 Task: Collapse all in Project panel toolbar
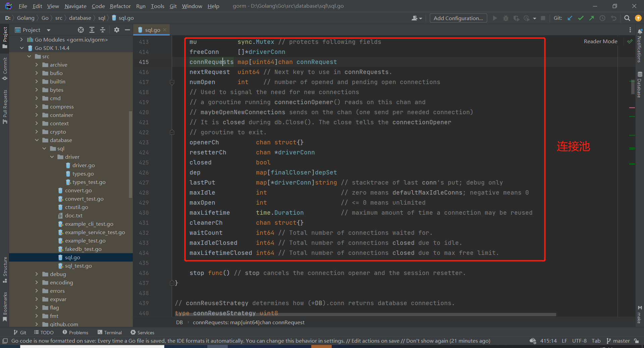pos(103,30)
